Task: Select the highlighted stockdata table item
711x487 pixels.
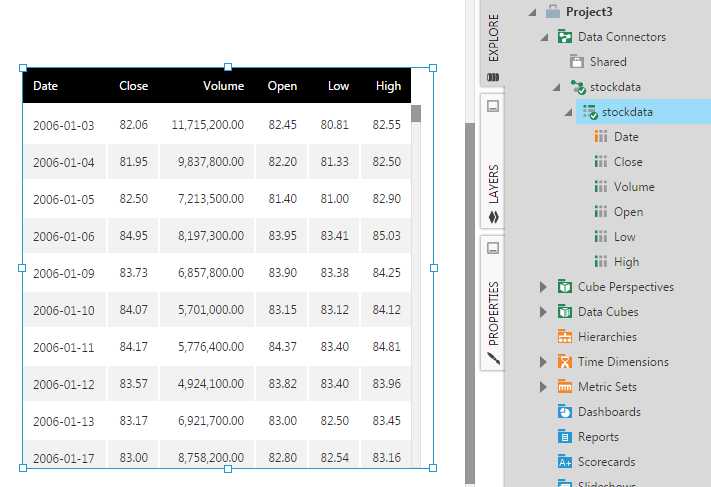Action: tap(627, 112)
